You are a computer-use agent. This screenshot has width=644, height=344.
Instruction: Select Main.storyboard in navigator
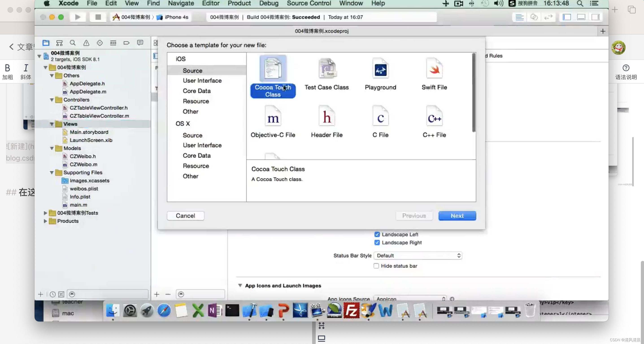point(89,132)
